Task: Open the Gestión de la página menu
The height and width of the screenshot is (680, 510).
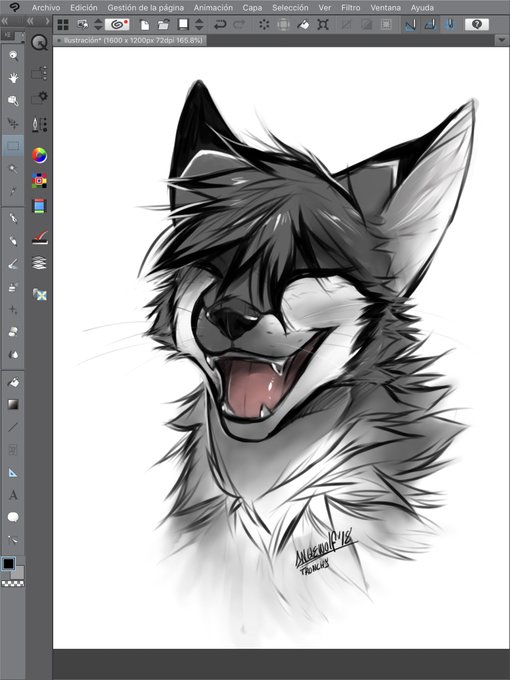Action: (x=146, y=8)
